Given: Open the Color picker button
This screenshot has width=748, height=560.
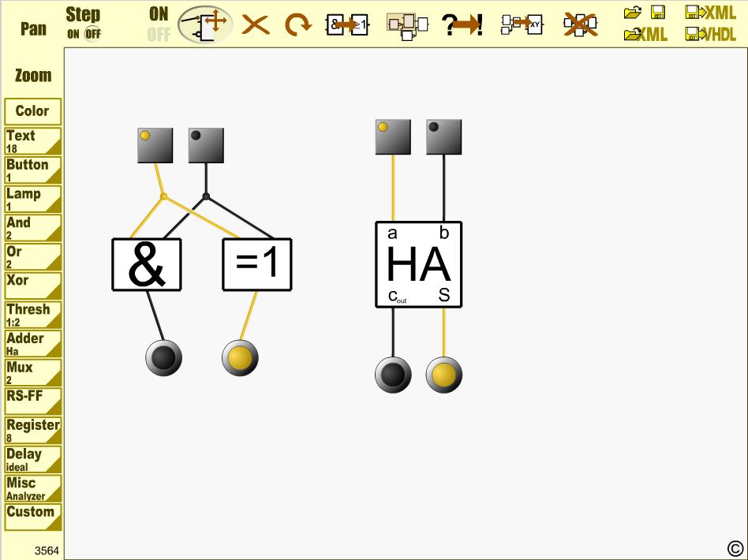Looking at the screenshot, I should pos(32,111).
